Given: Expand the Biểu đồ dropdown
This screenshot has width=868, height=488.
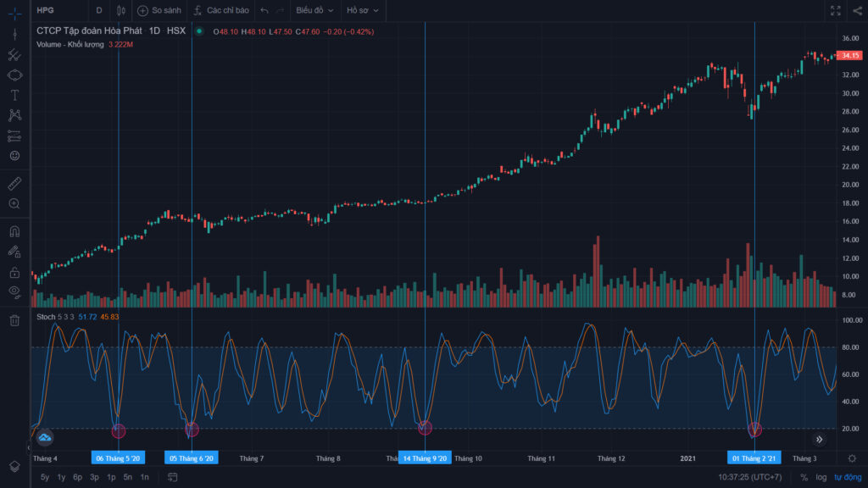Looking at the screenshot, I should tap(314, 10).
